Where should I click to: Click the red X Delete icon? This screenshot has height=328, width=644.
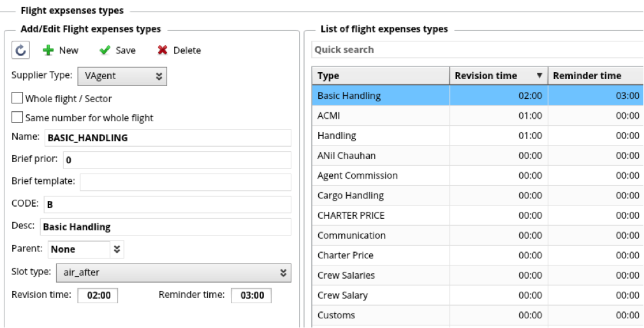coord(163,50)
